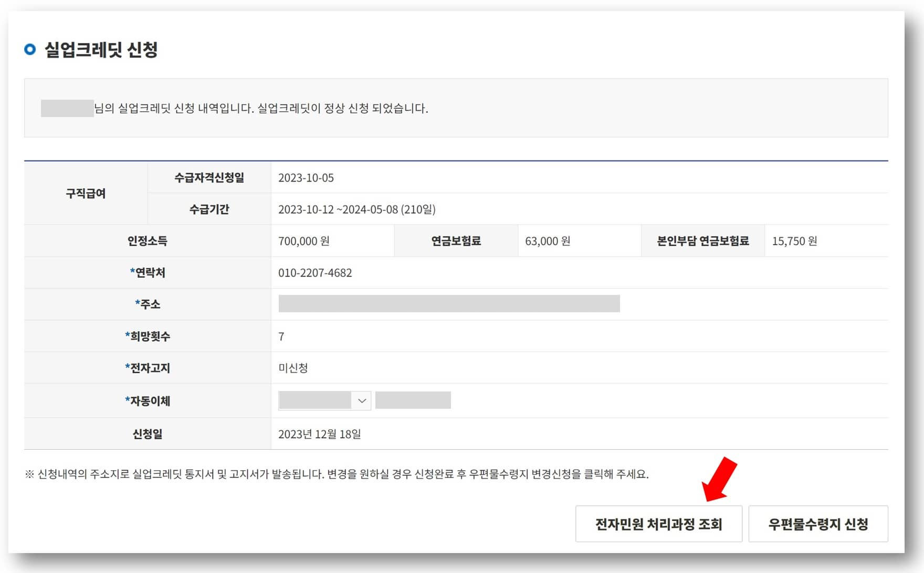
Task: Open the 자동이체 bank selection dropdown
Action: [323, 400]
